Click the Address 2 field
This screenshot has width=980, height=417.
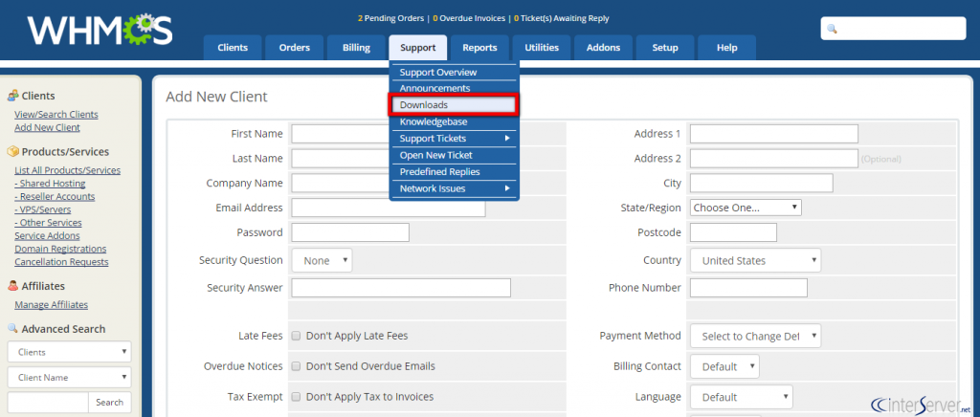tap(773, 159)
